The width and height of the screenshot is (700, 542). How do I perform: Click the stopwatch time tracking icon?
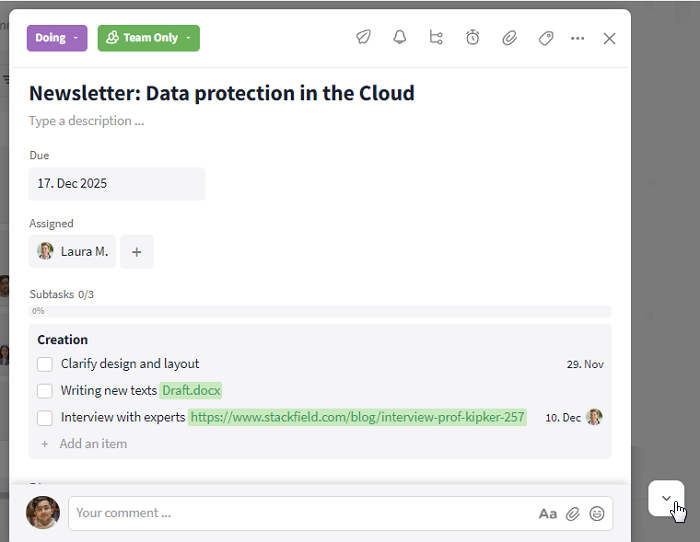click(x=473, y=38)
